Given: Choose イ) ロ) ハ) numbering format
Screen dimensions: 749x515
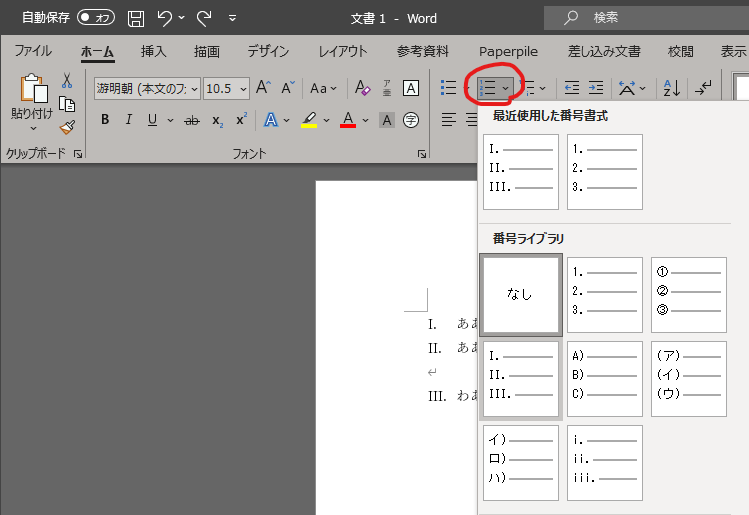Looking at the screenshot, I should pyautogui.click(x=521, y=463).
